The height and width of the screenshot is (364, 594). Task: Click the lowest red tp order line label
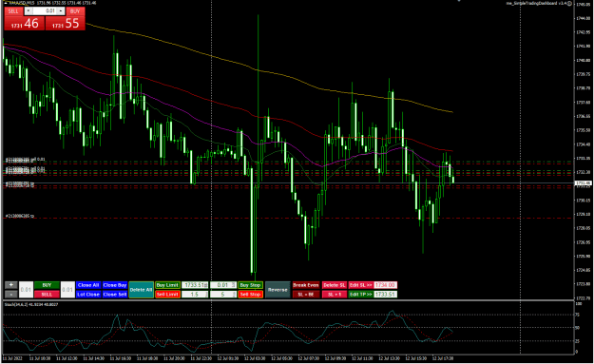click(x=20, y=216)
